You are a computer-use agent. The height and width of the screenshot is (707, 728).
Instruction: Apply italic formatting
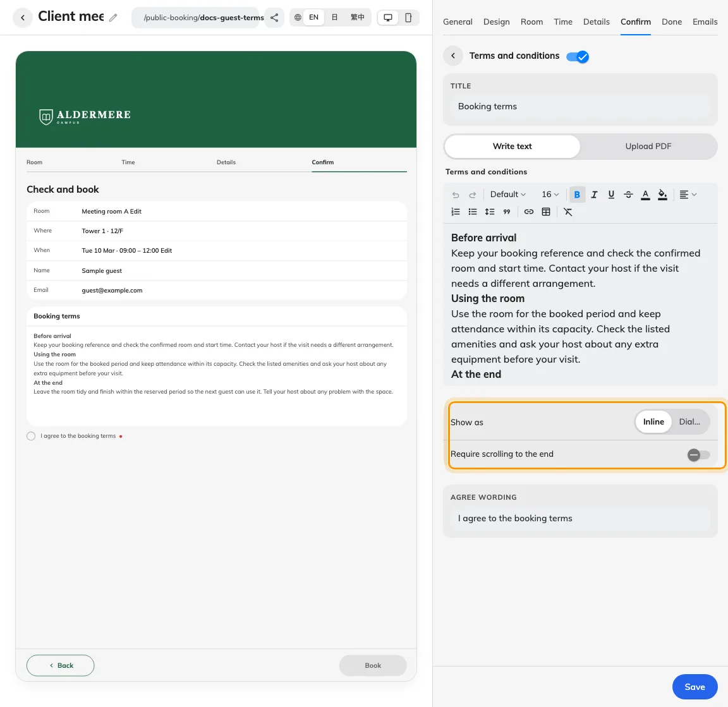coord(594,195)
